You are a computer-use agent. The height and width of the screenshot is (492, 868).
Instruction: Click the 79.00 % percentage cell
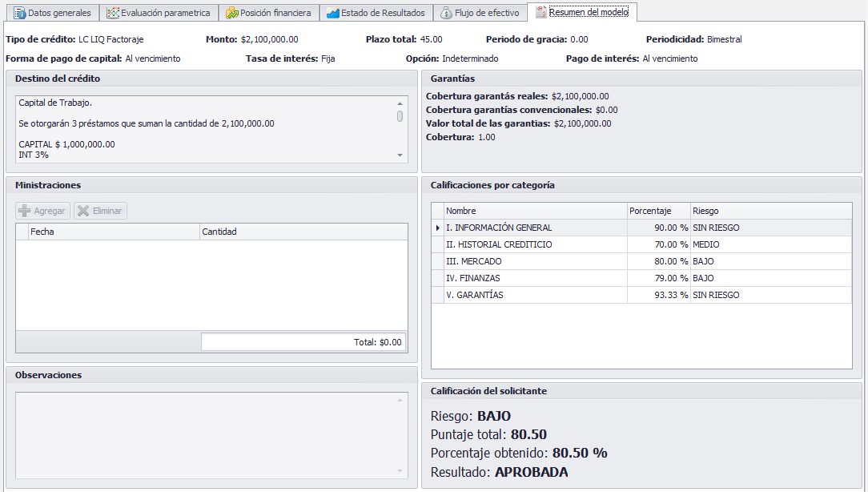(659, 278)
